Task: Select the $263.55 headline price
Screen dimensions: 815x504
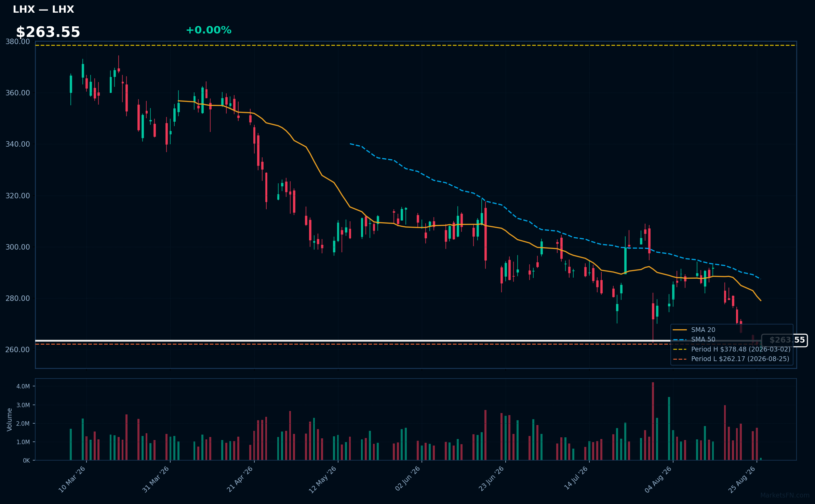Action: [x=48, y=32]
